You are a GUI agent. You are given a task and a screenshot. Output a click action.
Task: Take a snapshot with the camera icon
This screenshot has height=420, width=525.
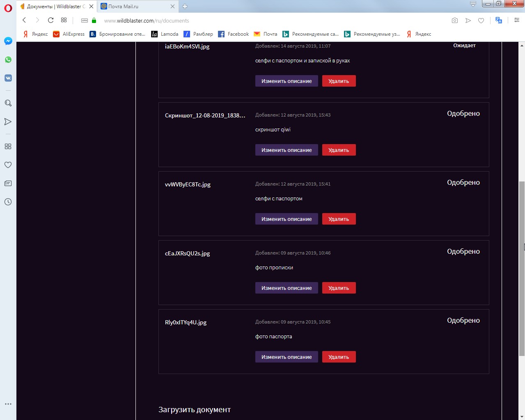pos(455,21)
